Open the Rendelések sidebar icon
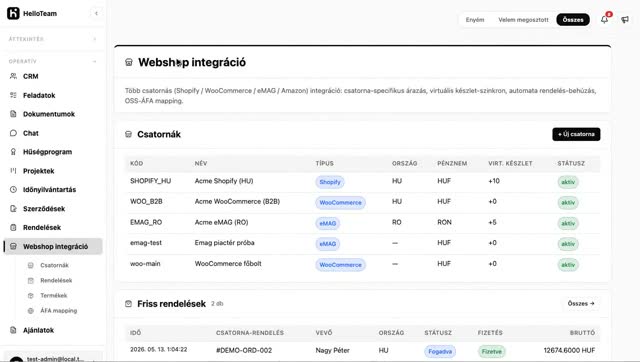 tap(13, 227)
